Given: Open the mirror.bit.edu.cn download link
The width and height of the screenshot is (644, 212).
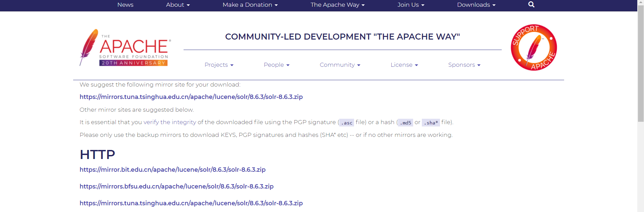Looking at the screenshot, I should tap(172, 170).
